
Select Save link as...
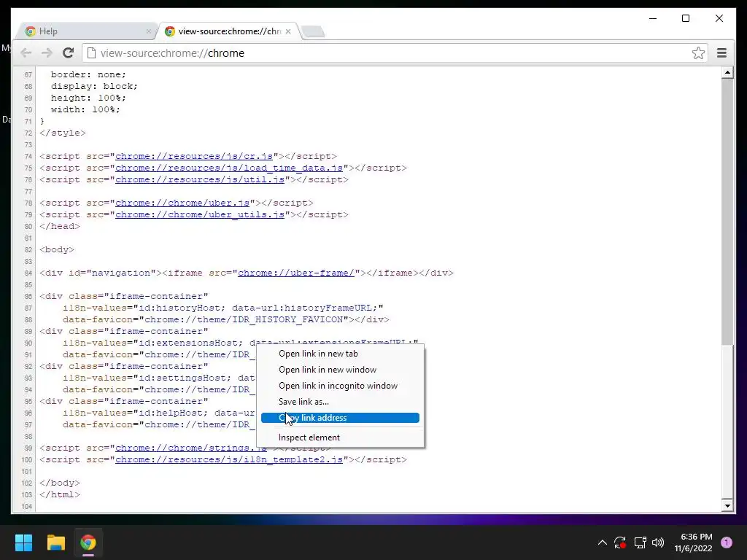tap(340, 402)
